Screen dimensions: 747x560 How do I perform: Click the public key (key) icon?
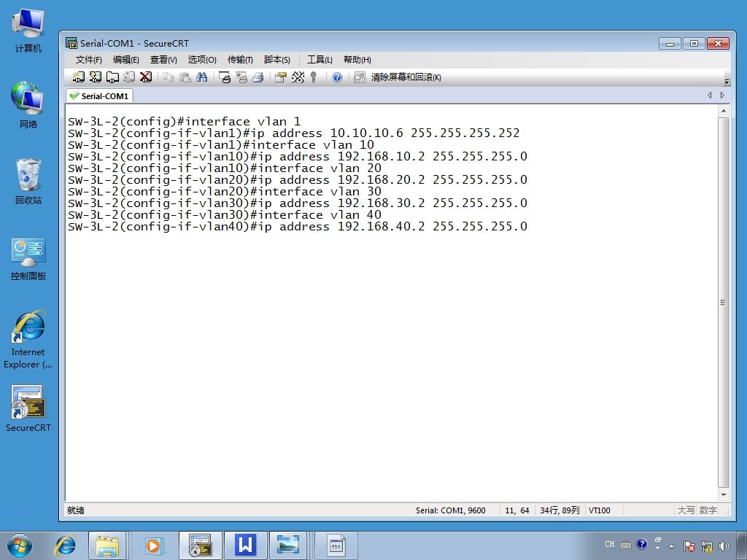pos(314,77)
